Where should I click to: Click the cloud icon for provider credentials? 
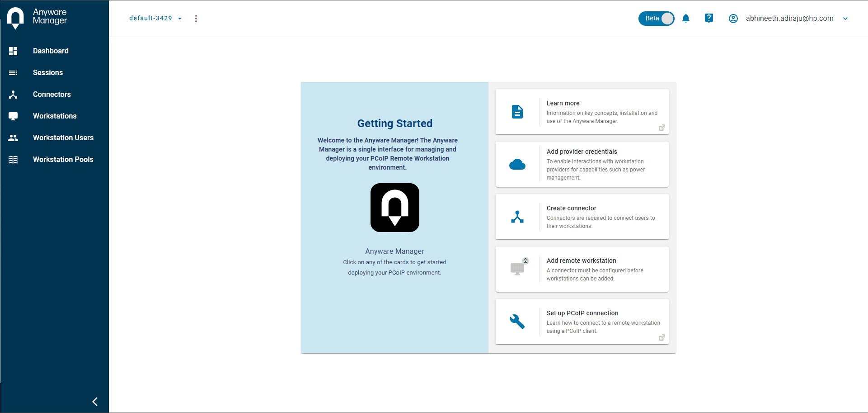517,165
